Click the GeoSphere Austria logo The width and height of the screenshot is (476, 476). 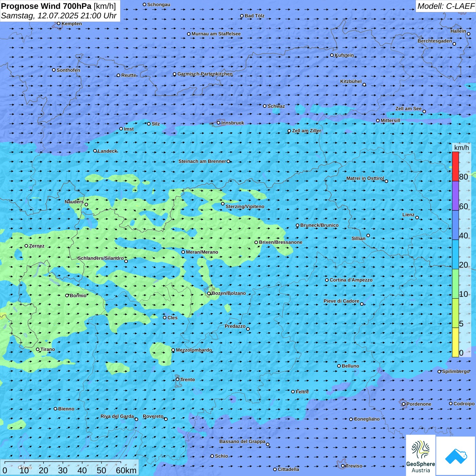pyautogui.click(x=421, y=455)
